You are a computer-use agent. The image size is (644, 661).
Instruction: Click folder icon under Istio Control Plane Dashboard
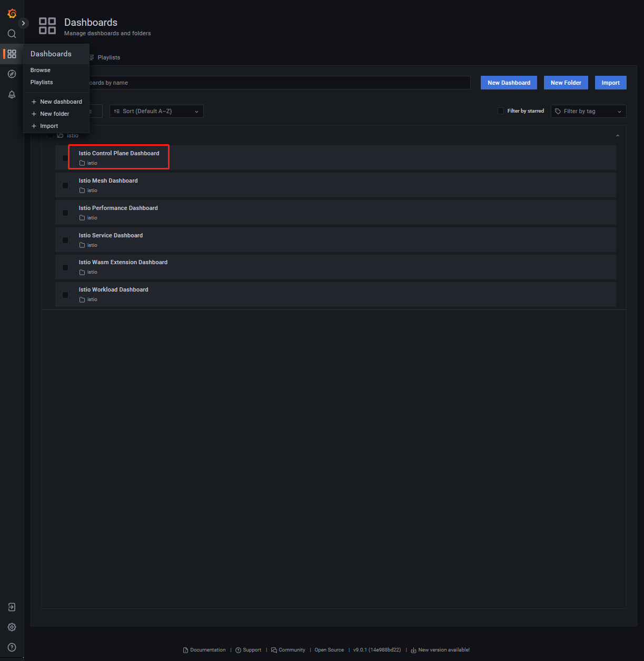pos(82,163)
